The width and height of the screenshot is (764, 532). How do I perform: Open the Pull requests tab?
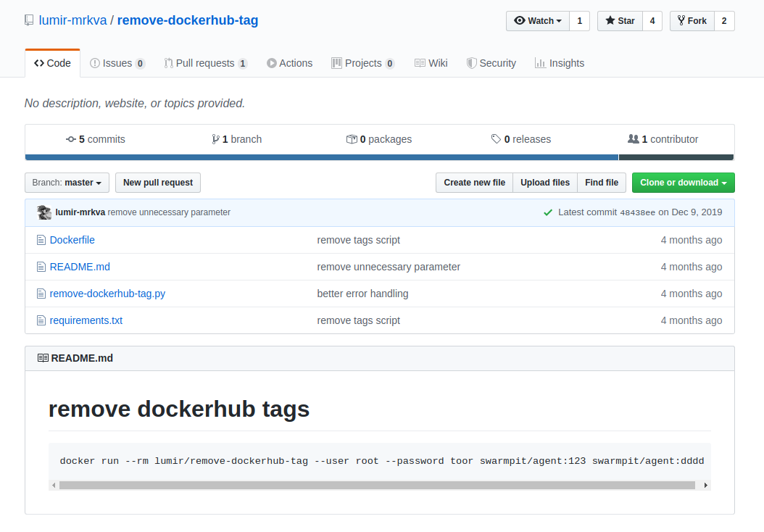206,63
